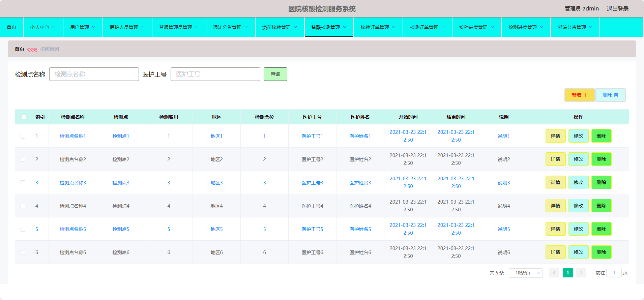Click the 医护工号3 cell
This screenshot has width=644, height=300.
click(312, 183)
